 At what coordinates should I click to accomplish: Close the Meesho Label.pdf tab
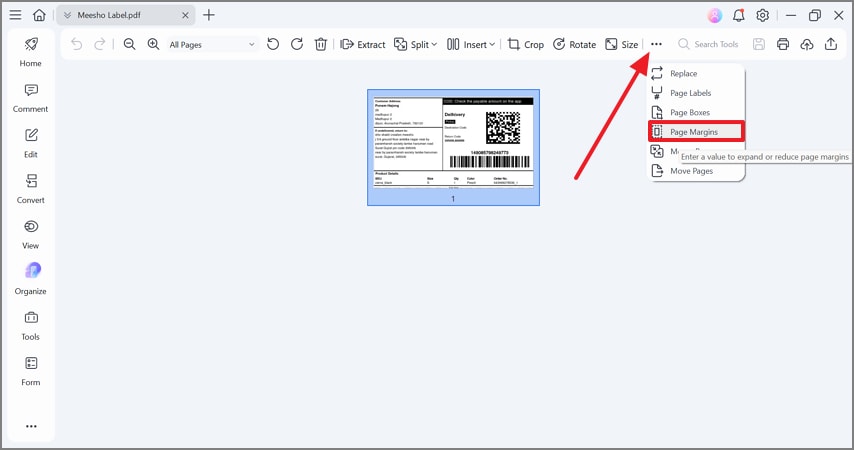pos(185,15)
